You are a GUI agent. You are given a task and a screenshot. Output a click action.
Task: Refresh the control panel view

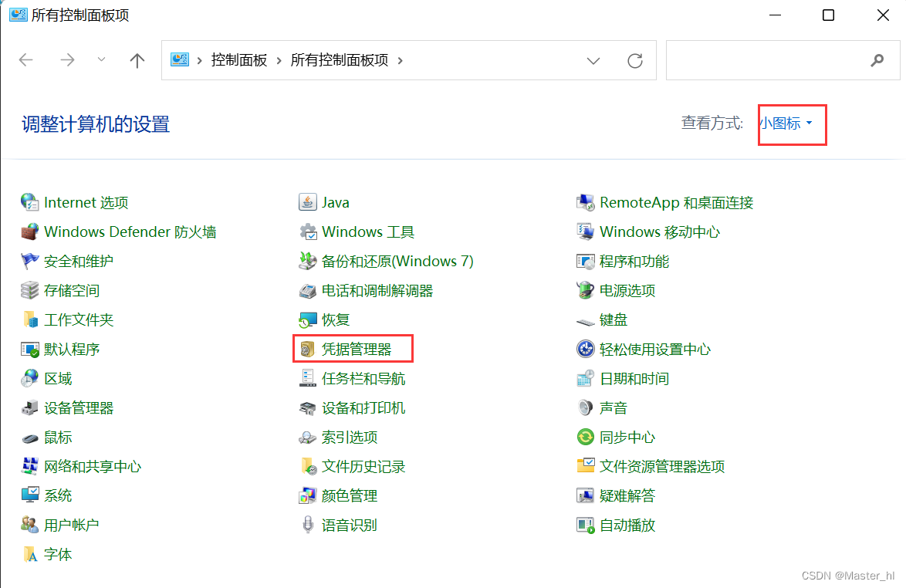coord(635,61)
